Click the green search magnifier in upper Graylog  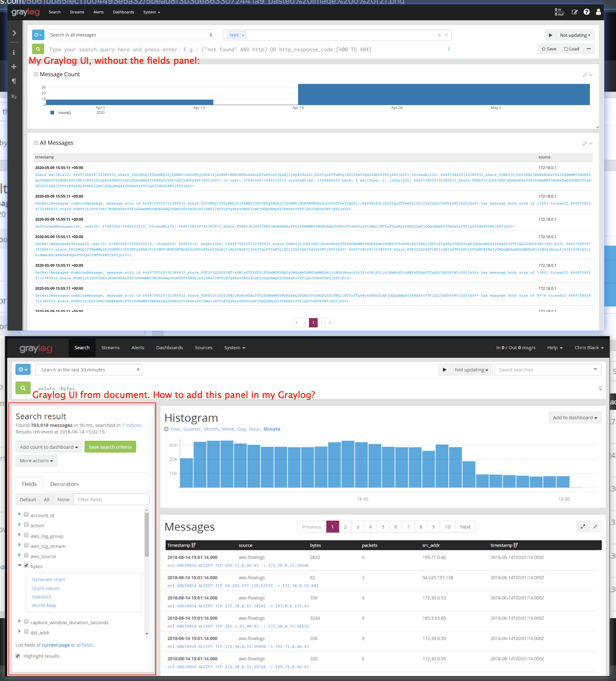coord(38,49)
